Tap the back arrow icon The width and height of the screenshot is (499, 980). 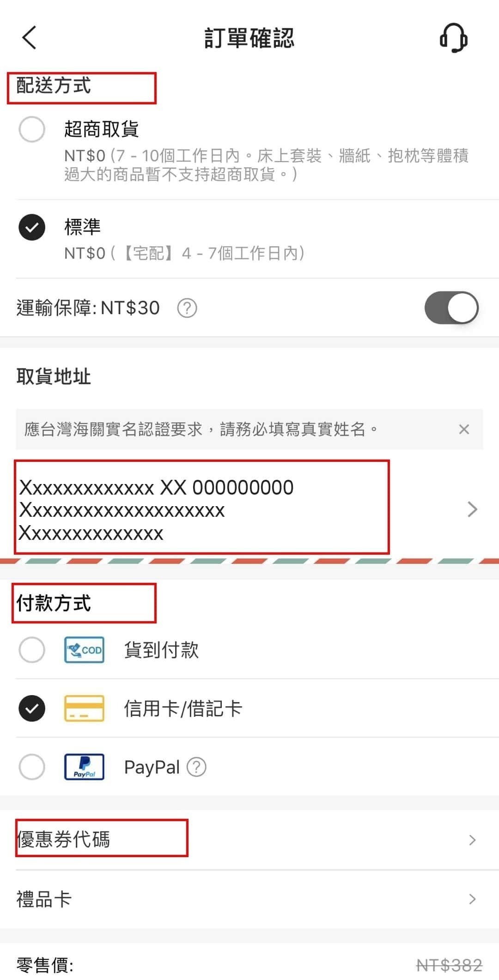[x=29, y=37]
